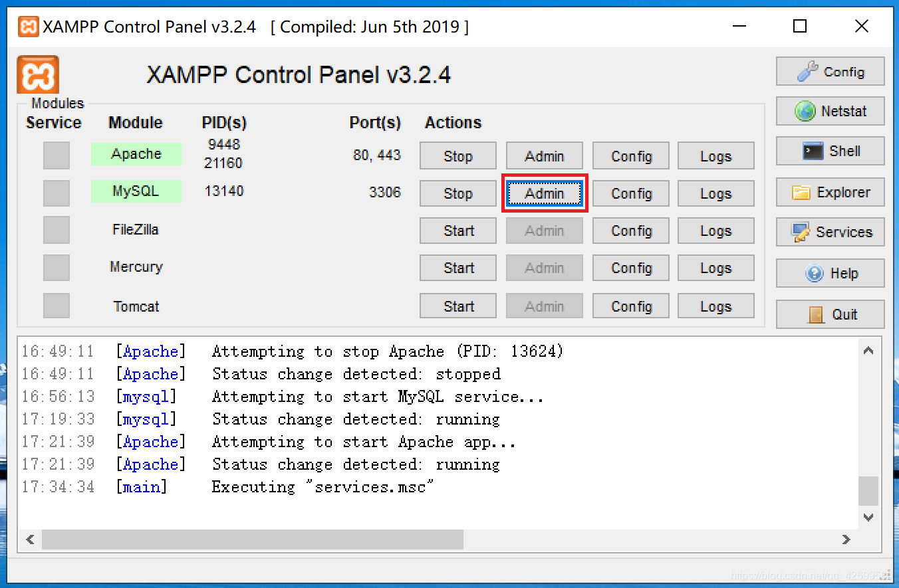Image resolution: width=899 pixels, height=588 pixels.
Task: Open Help with the question mark icon
Action: coord(831,274)
